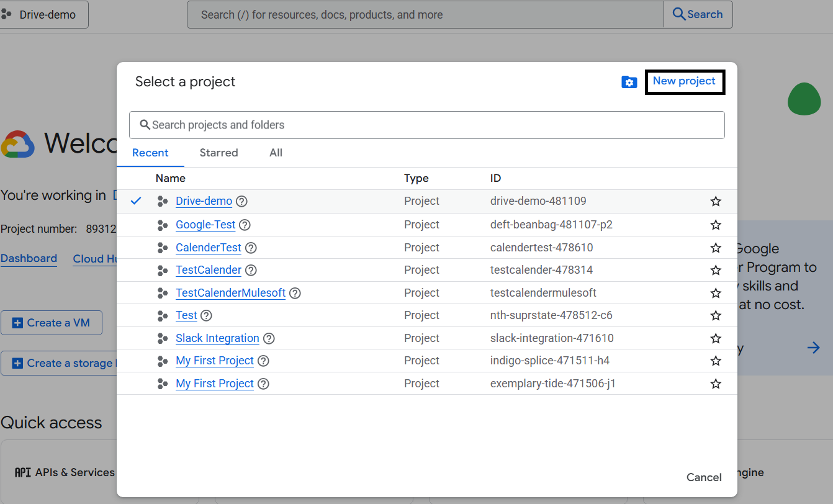
Task: Click the arrow icon on the blue banner
Action: [x=813, y=348]
